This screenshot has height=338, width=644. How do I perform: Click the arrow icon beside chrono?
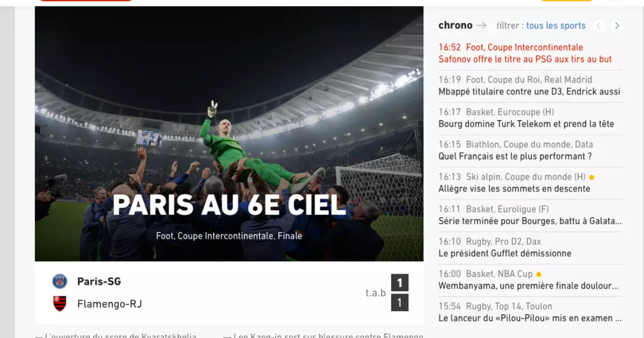coord(481,25)
